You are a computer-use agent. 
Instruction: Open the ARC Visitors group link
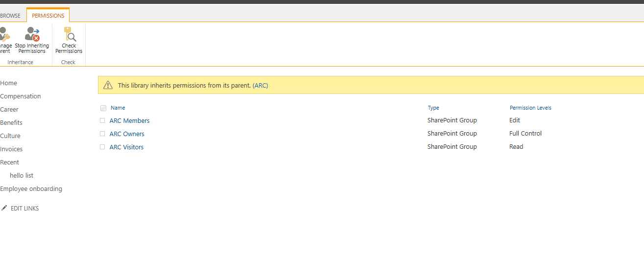click(x=126, y=147)
